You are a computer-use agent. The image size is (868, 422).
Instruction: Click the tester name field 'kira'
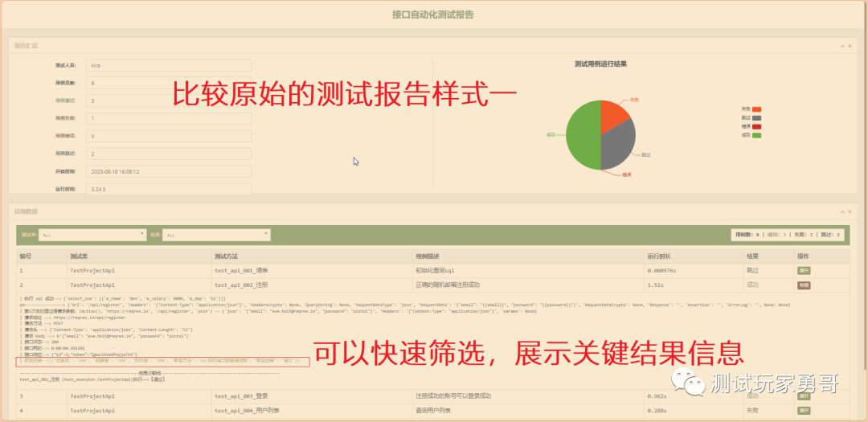click(x=169, y=65)
